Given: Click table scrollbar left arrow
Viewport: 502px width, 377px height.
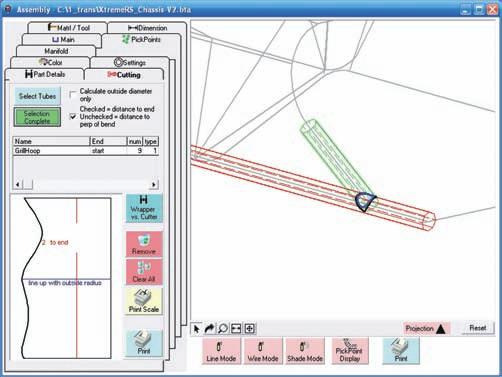Looking at the screenshot, I should (17, 184).
